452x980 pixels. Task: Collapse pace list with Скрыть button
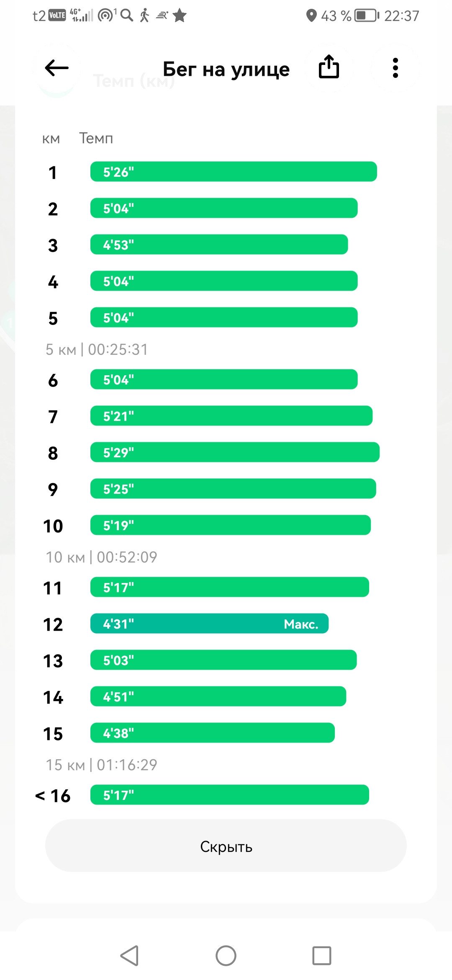coord(226,846)
